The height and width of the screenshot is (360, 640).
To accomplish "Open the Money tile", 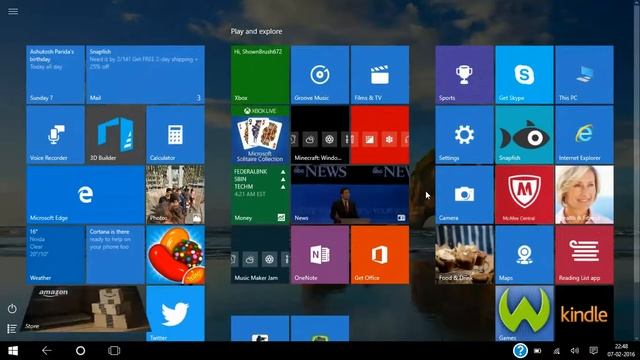I will tap(260, 195).
